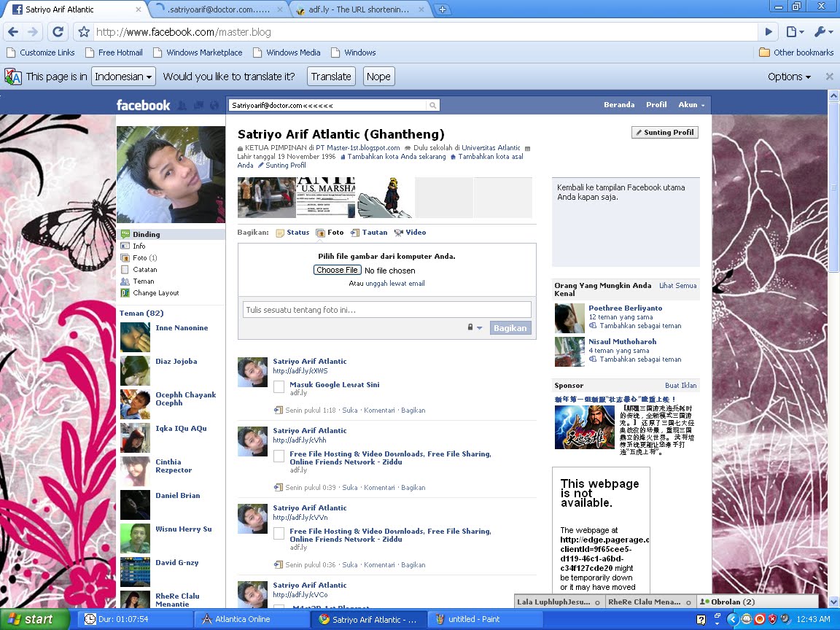This screenshot has width=840, height=630.
Task: Click Buat Iklan link
Action: pyautogui.click(x=681, y=385)
